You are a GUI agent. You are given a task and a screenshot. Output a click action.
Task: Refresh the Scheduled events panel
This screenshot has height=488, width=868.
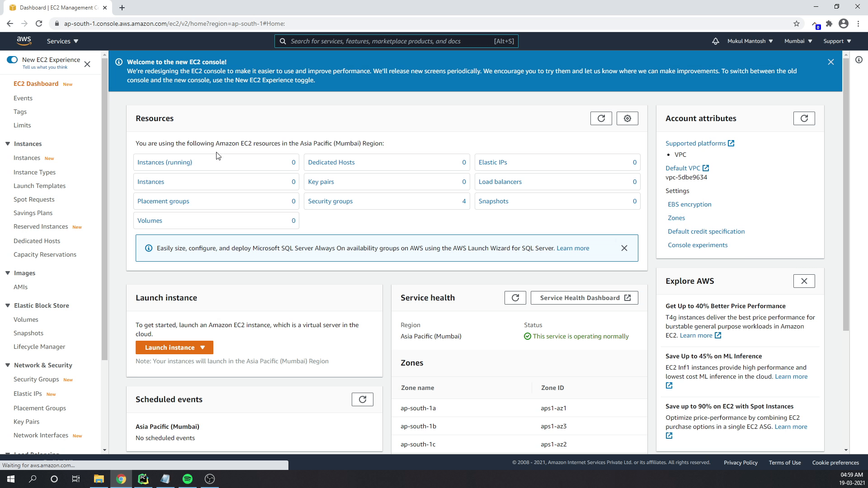coord(363,399)
